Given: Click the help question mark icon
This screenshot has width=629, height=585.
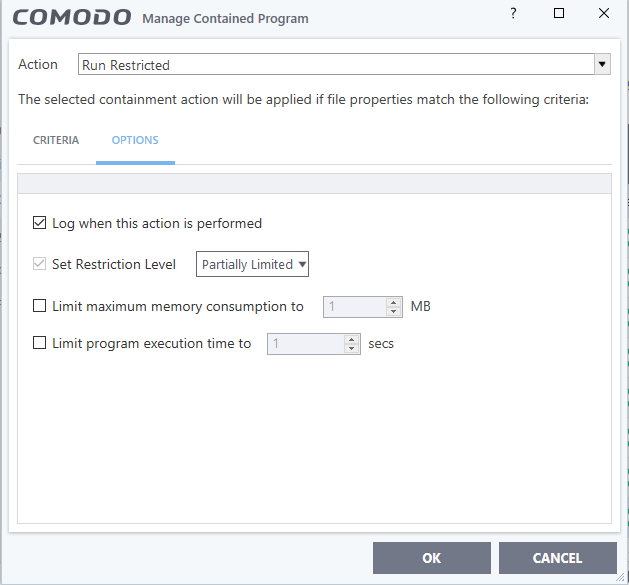Looking at the screenshot, I should click(513, 14).
